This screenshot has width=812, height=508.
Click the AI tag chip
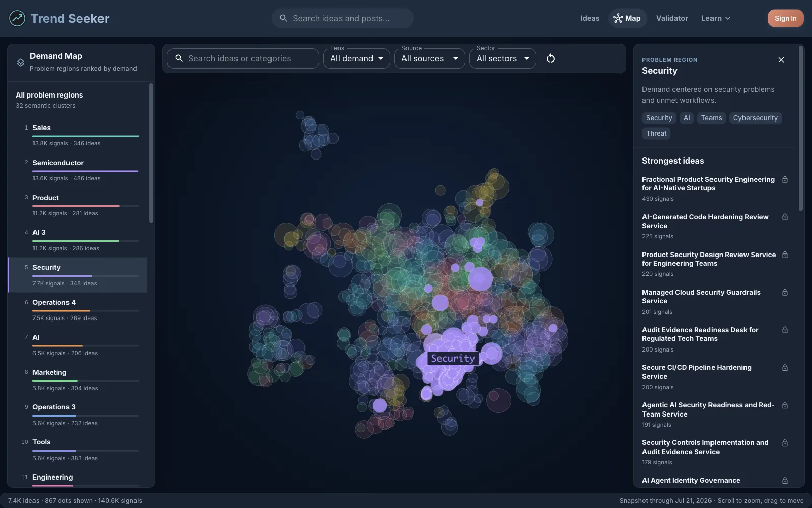tap(687, 118)
